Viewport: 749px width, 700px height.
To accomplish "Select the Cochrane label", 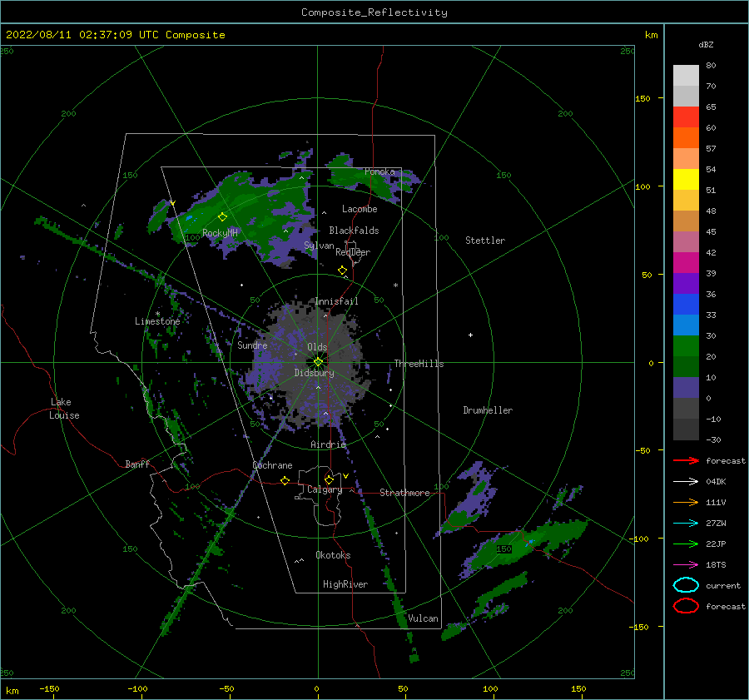I will pyautogui.click(x=272, y=465).
